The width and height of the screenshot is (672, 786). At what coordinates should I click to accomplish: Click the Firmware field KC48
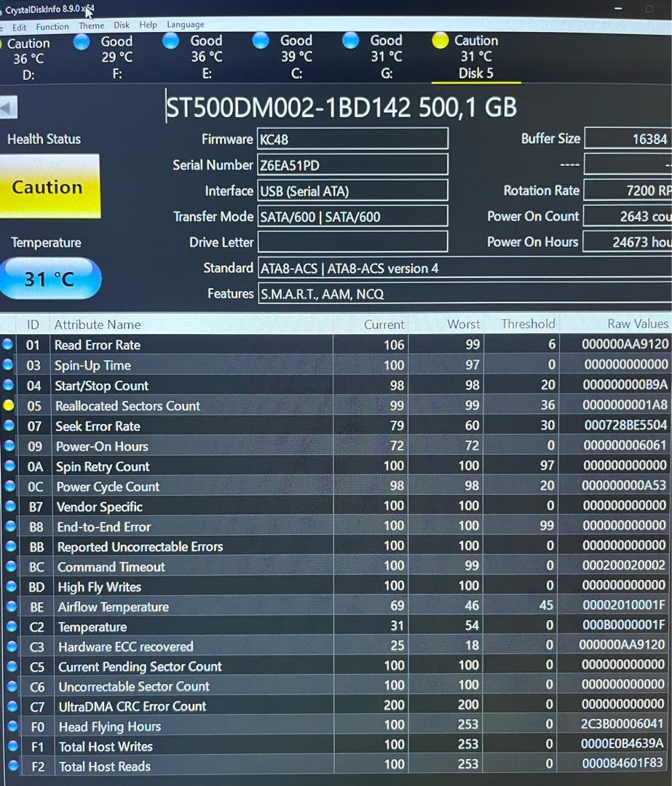click(x=352, y=139)
